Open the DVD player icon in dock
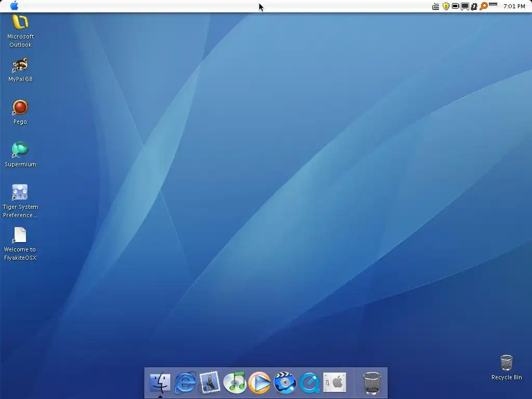532x399 pixels. [x=285, y=383]
